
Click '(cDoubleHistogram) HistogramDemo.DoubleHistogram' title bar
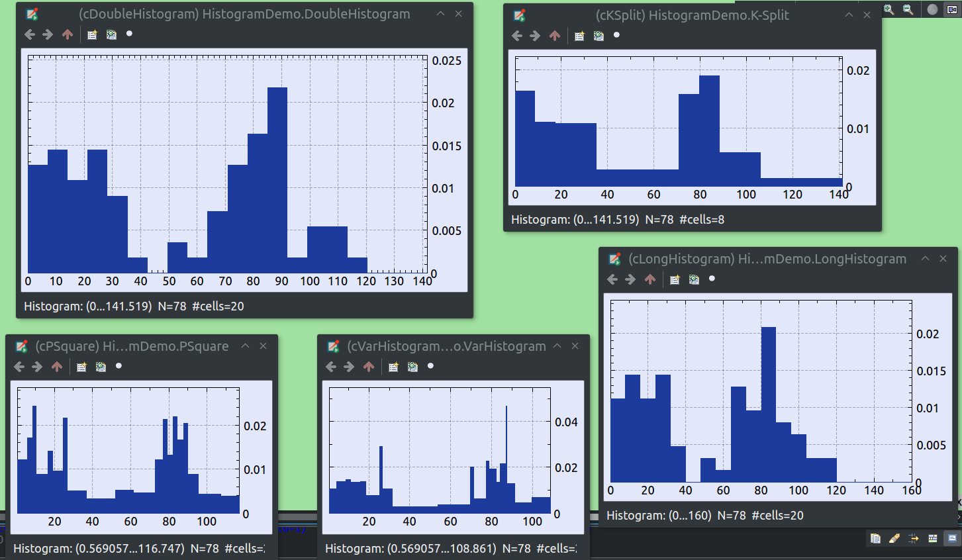pos(244,14)
